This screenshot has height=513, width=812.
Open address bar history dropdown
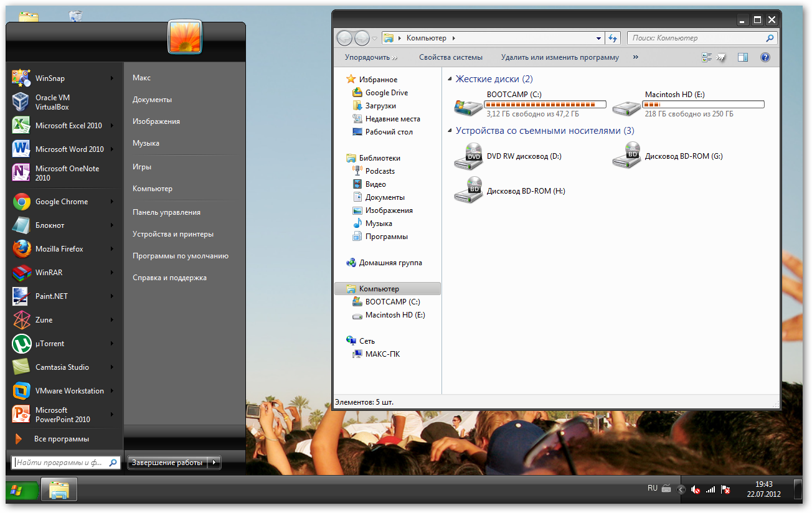pyautogui.click(x=599, y=38)
